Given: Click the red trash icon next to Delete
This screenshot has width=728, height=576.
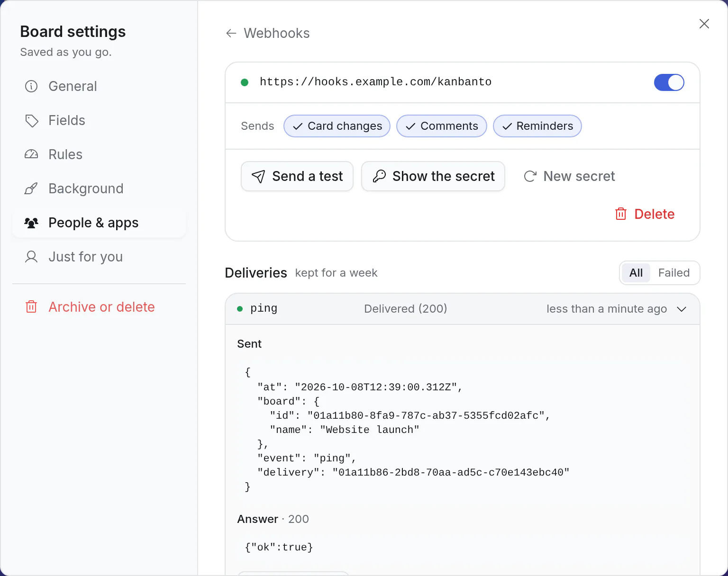Looking at the screenshot, I should coord(621,214).
